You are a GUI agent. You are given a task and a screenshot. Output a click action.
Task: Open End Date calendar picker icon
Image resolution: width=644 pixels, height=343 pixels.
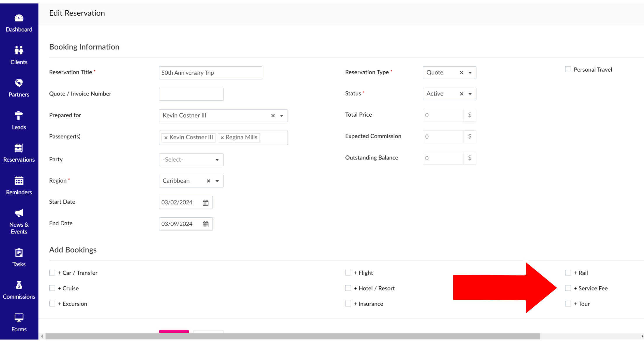tap(206, 224)
